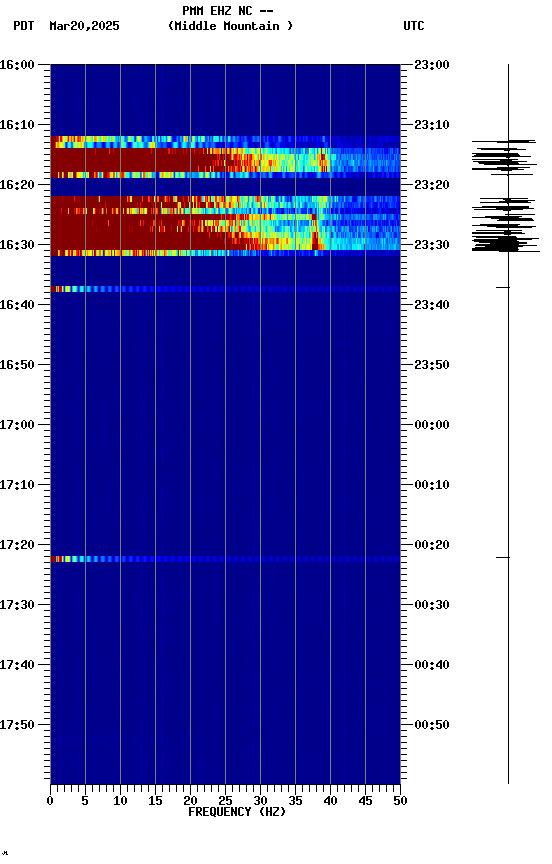
Task: Click the 16:20 PDT time label
Action: (x=17, y=185)
